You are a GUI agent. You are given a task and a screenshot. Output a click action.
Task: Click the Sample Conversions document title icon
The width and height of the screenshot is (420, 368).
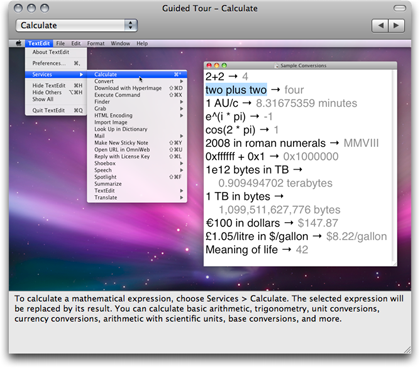click(x=276, y=66)
